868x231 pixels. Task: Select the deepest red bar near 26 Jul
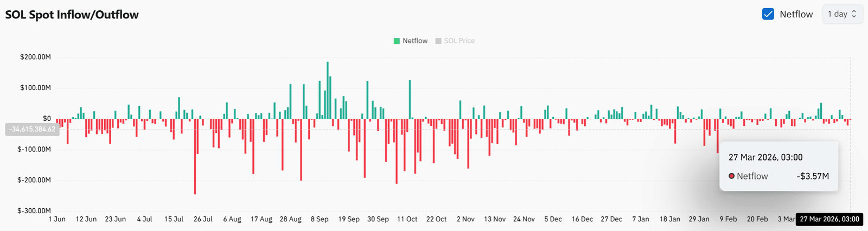click(x=195, y=156)
